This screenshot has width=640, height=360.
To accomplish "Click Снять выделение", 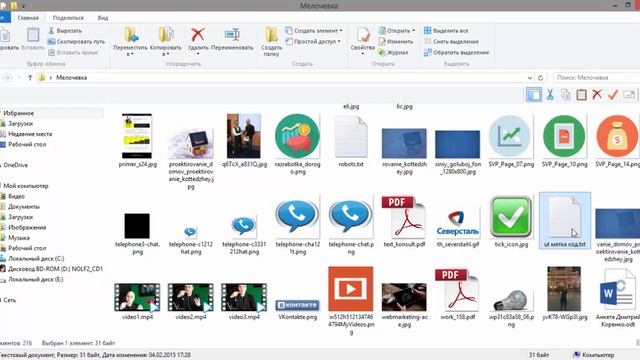I will [x=451, y=42].
